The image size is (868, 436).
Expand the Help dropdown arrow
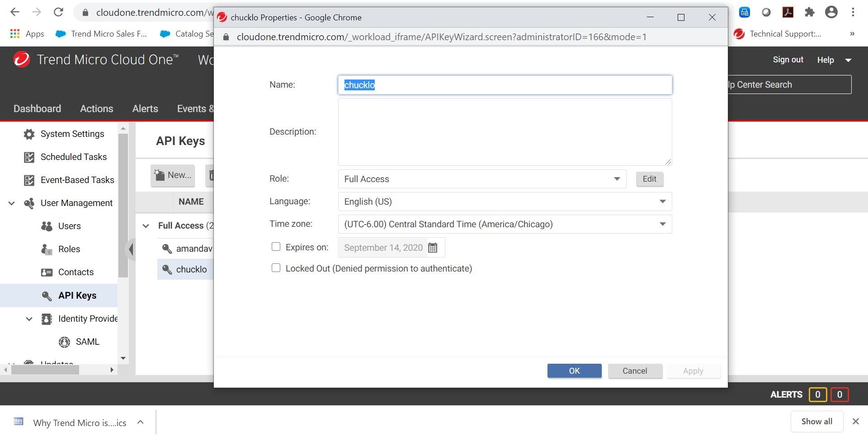[x=848, y=60]
